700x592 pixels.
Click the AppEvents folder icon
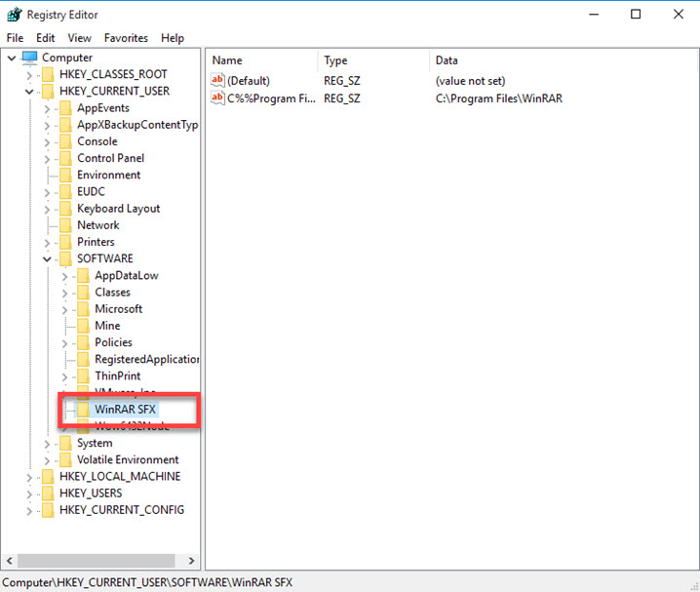[x=65, y=108]
